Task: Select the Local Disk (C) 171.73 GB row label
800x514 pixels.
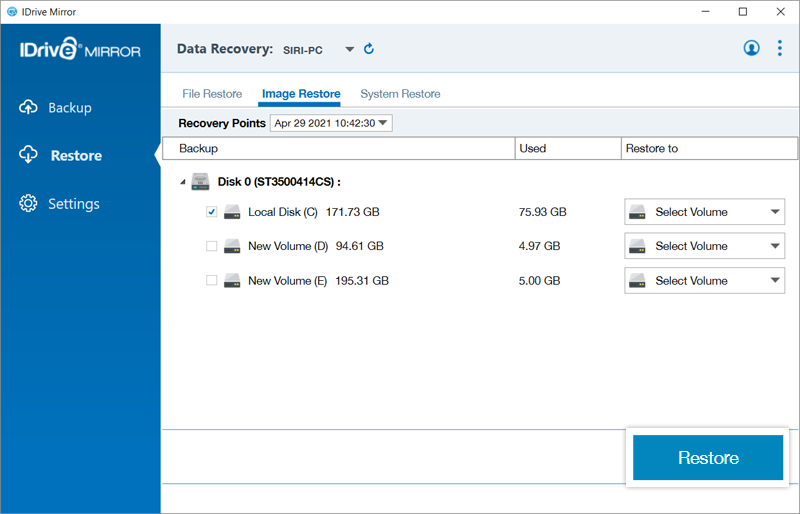Action: coord(314,212)
